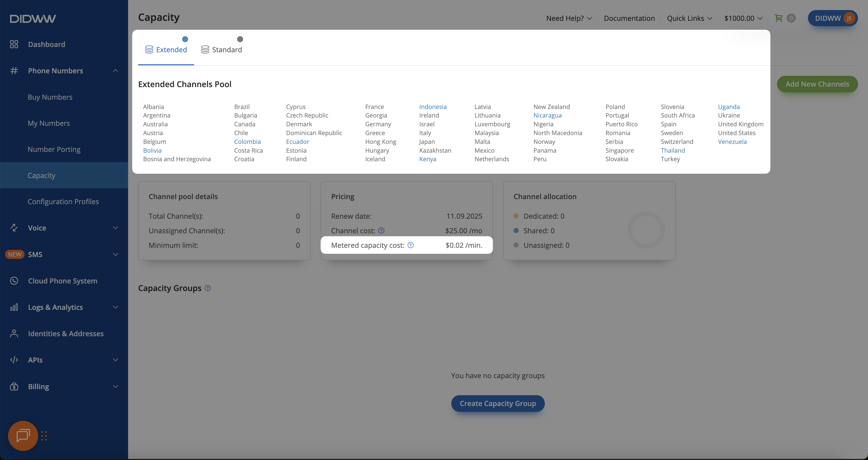Click the Bolivia country link
This screenshot has height=460, width=868.
(x=152, y=150)
